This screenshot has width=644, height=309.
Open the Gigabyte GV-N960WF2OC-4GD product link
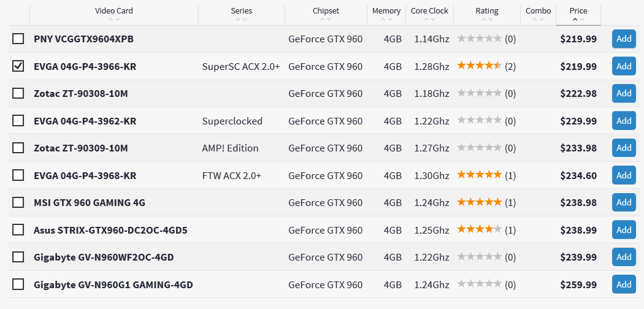point(103,257)
